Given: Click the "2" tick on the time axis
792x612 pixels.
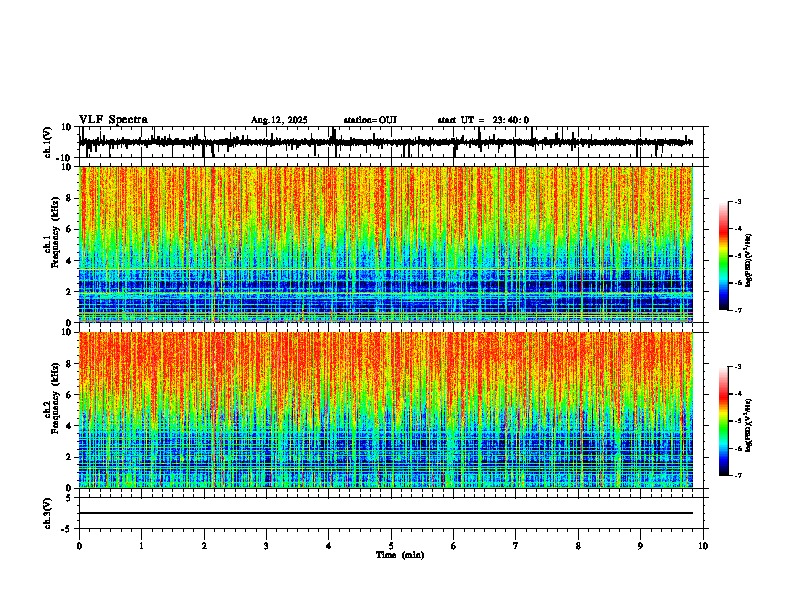Looking at the screenshot, I should [x=204, y=546].
